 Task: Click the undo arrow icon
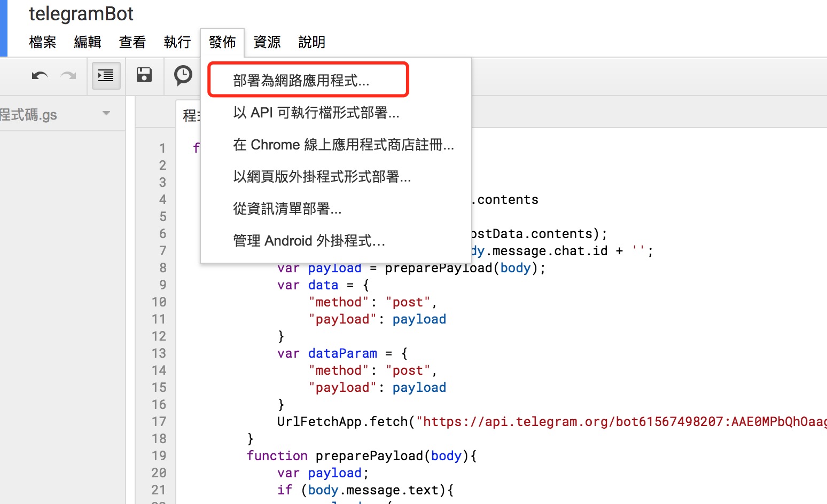(40, 76)
